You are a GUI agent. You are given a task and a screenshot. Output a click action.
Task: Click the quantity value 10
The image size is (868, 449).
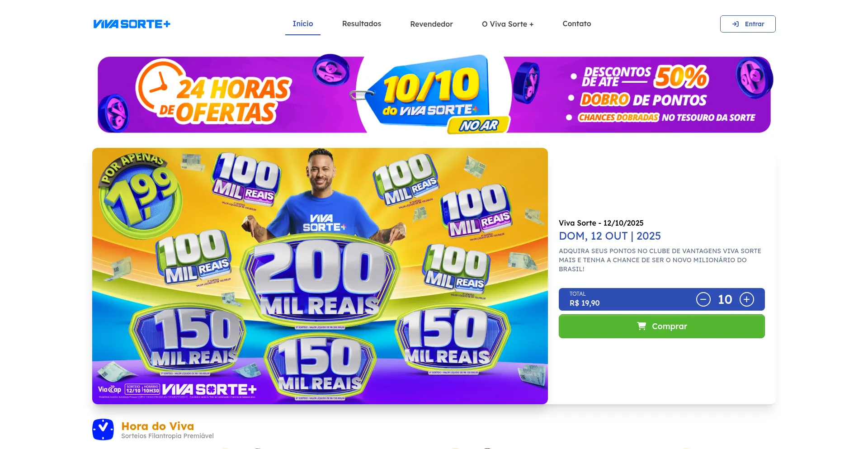725,299
